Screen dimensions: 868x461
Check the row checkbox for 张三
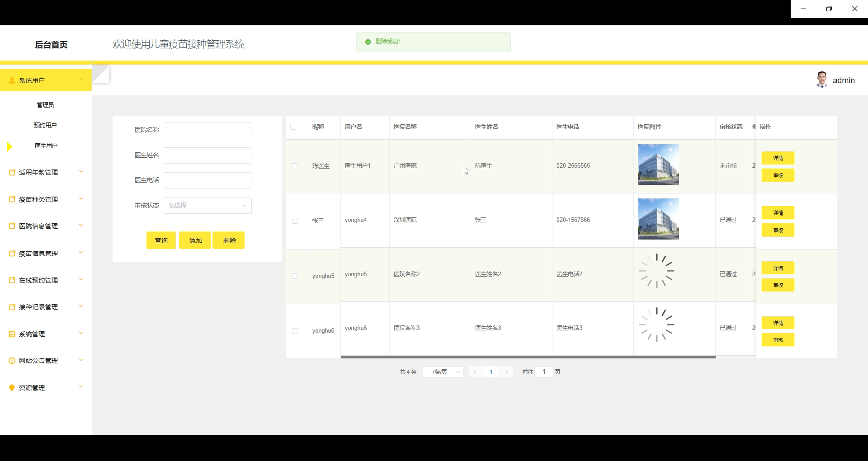tap(295, 221)
